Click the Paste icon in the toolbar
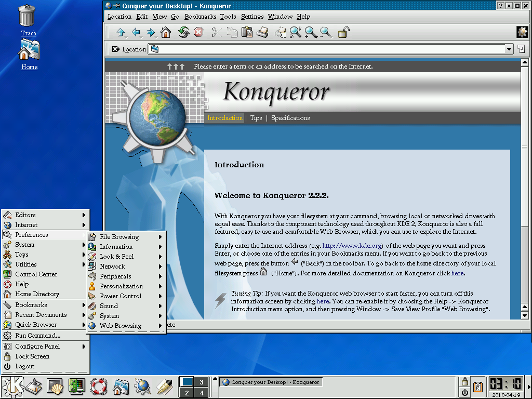Image resolution: width=532 pixels, height=399 pixels. (247, 32)
